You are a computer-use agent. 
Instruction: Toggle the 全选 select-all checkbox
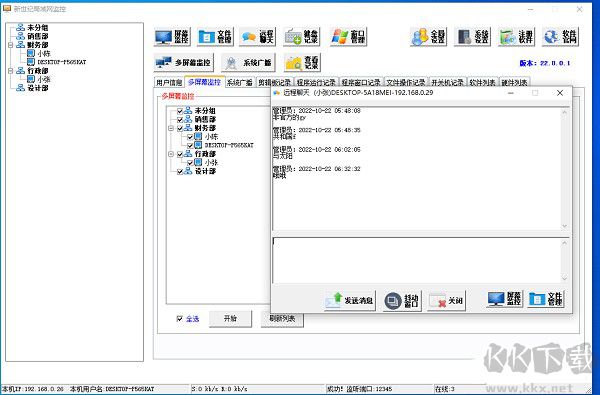coord(179,318)
